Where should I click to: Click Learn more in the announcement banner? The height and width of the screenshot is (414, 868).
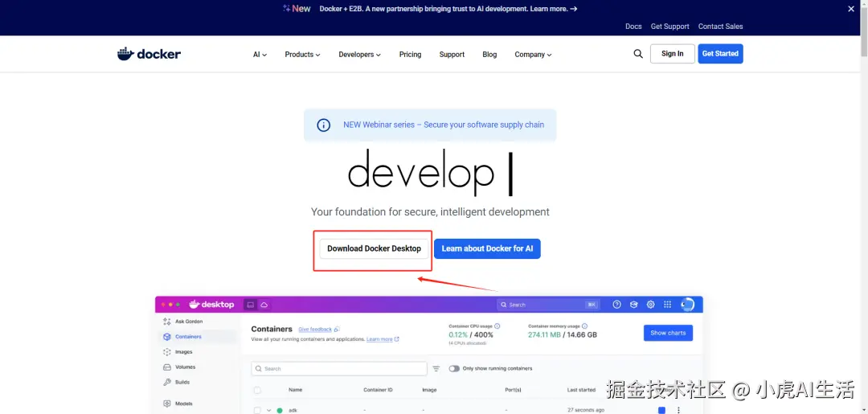point(554,9)
